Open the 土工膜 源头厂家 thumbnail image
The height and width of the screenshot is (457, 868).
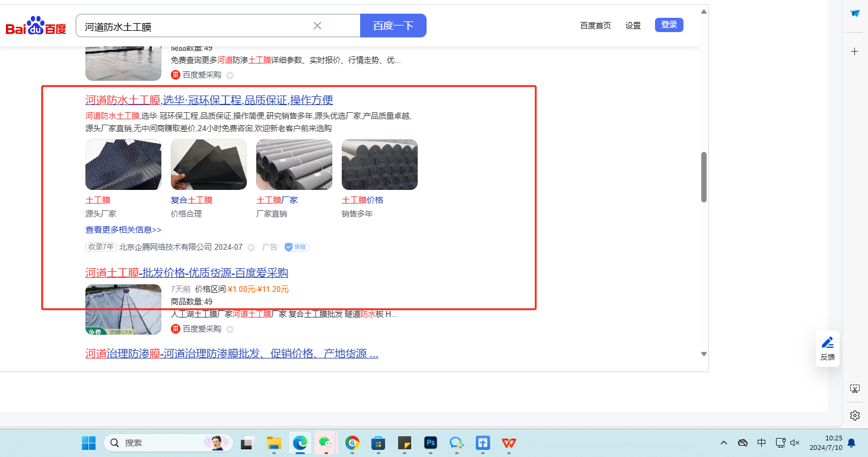click(123, 164)
